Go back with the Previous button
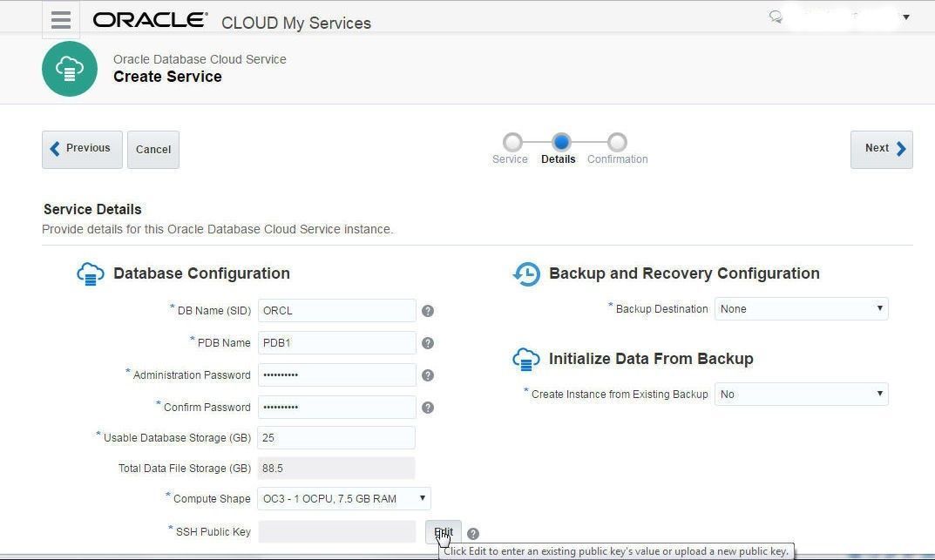The image size is (935, 560). [x=82, y=150]
